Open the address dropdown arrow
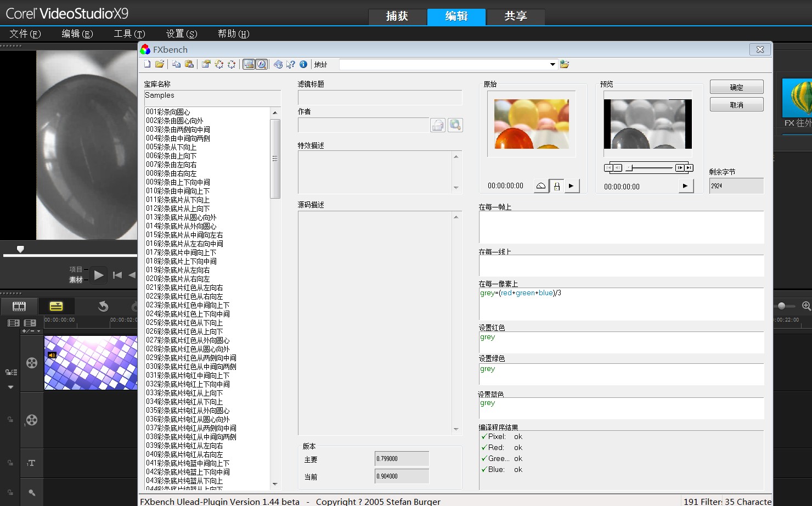The image size is (812, 506). click(552, 64)
